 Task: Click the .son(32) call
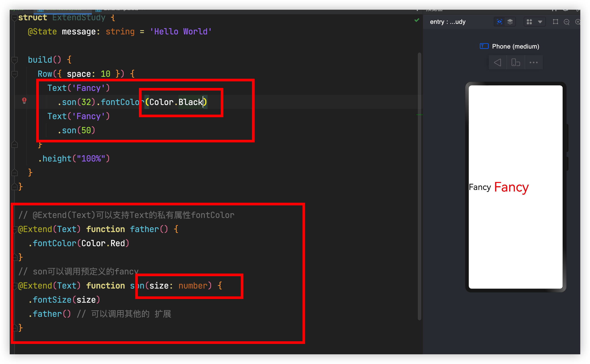(76, 102)
